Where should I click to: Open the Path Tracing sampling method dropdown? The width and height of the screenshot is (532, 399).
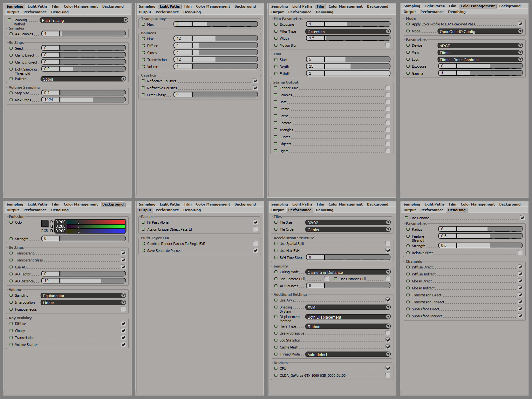[x=84, y=20]
